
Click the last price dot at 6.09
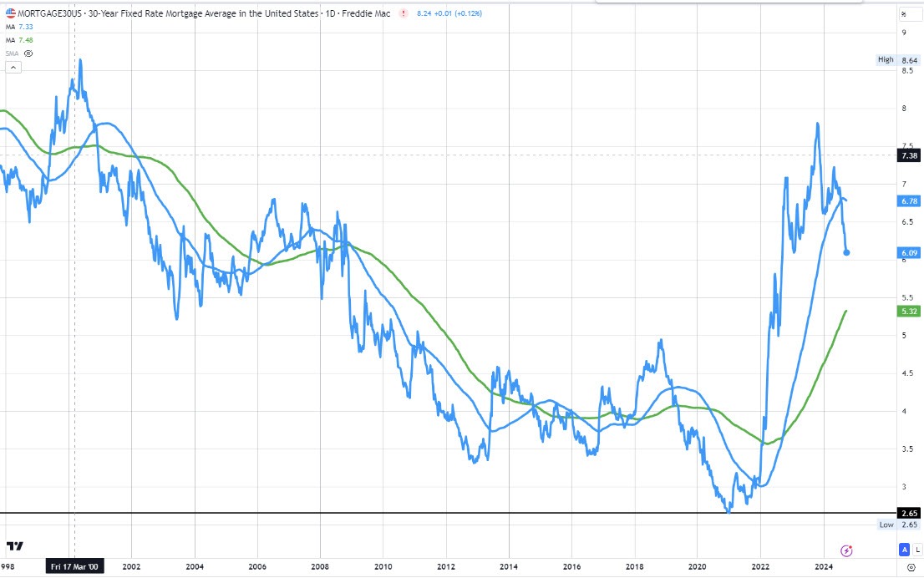(847, 253)
